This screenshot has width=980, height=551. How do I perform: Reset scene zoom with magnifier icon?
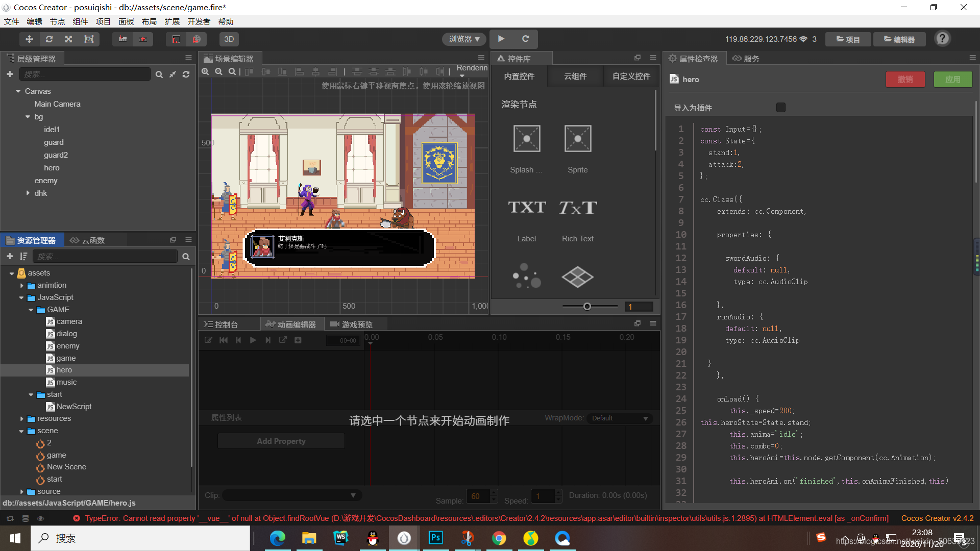point(232,72)
